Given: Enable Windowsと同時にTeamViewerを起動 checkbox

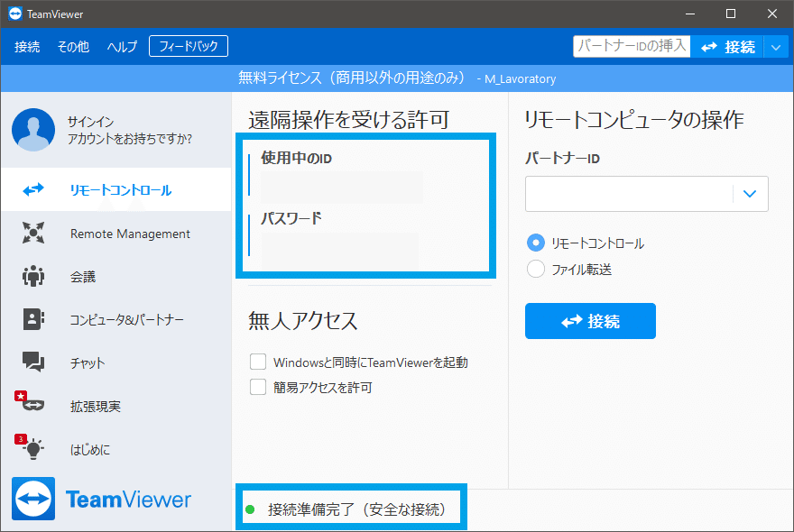Looking at the screenshot, I should click(x=258, y=362).
